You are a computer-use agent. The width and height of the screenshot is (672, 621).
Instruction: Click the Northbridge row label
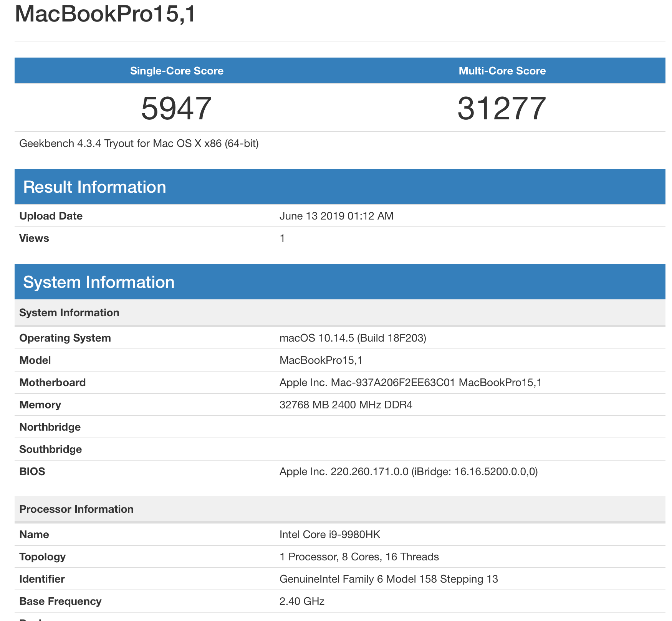[x=50, y=427]
